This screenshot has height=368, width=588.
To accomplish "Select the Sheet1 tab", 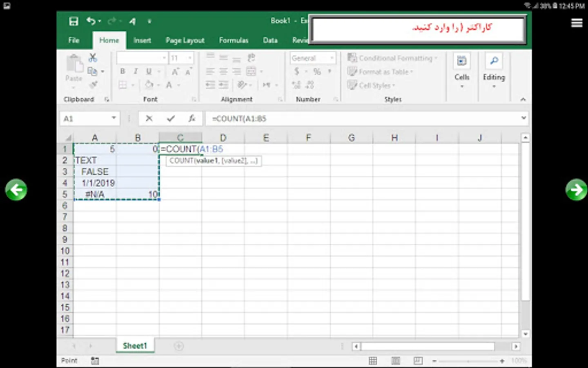I will [135, 346].
